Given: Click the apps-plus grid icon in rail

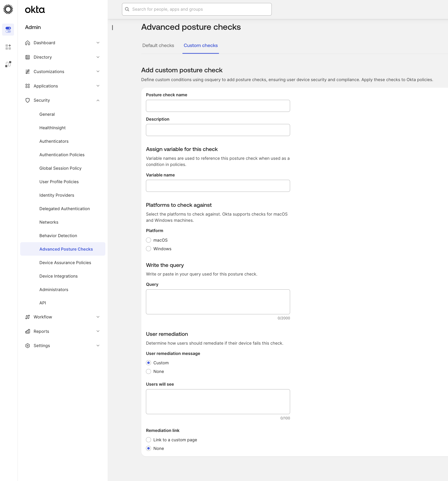Looking at the screenshot, I should pos(8,47).
